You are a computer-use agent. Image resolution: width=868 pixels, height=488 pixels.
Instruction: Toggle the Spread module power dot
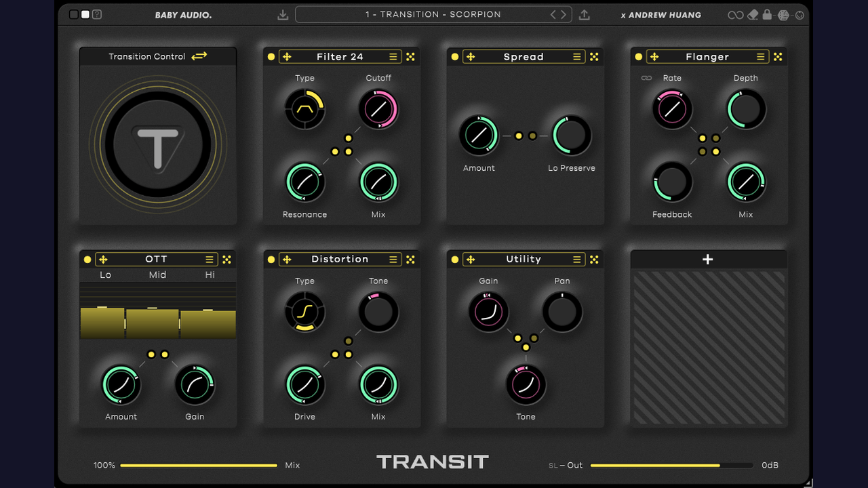tap(455, 57)
